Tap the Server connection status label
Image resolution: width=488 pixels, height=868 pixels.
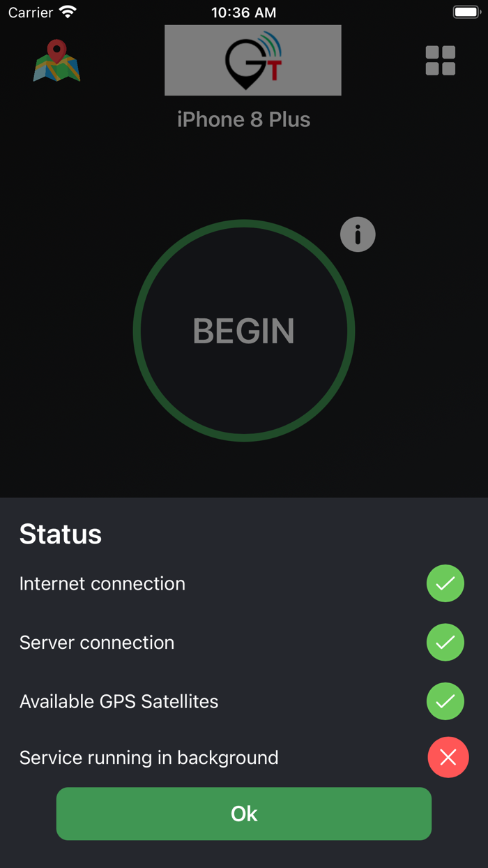pos(97,643)
